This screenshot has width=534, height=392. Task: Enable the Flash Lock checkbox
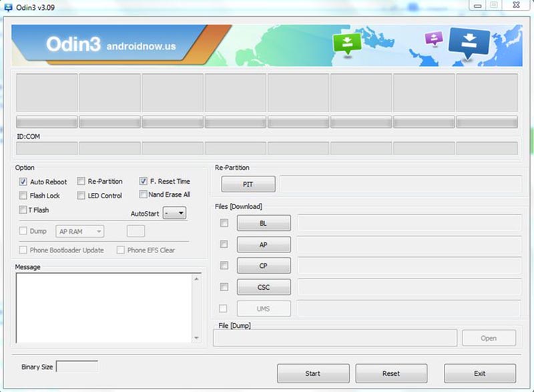pyautogui.click(x=23, y=196)
